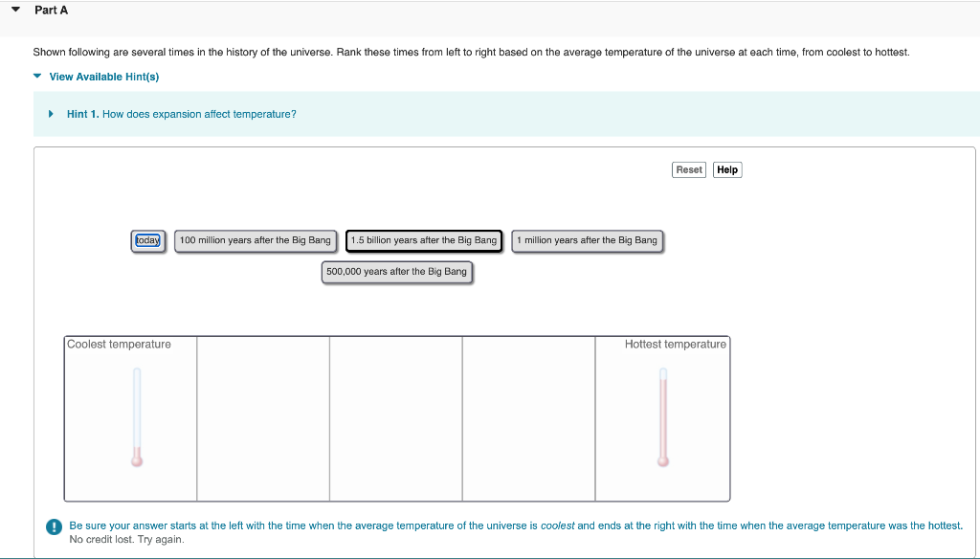980x559 pixels.
Task: Click the 'Coolest temperature' ranking slot
Action: (x=130, y=418)
